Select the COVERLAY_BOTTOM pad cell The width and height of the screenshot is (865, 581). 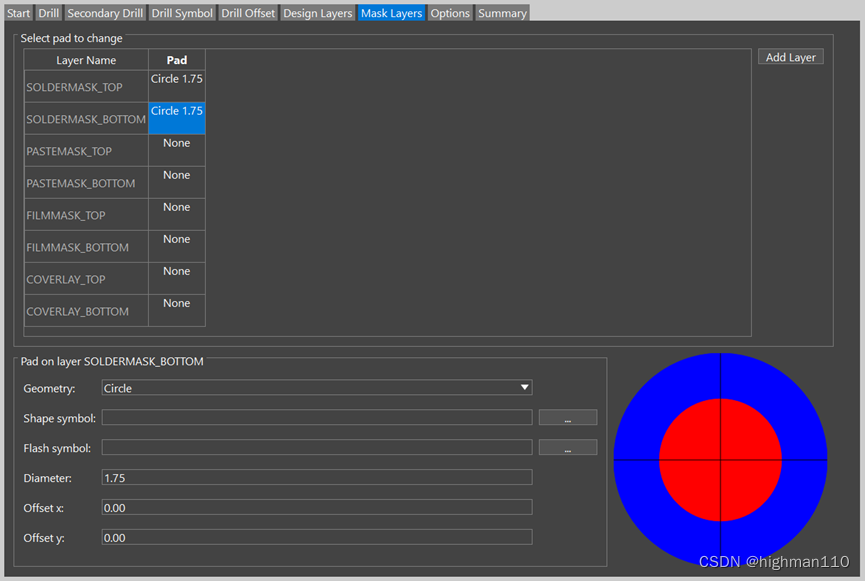(x=177, y=310)
